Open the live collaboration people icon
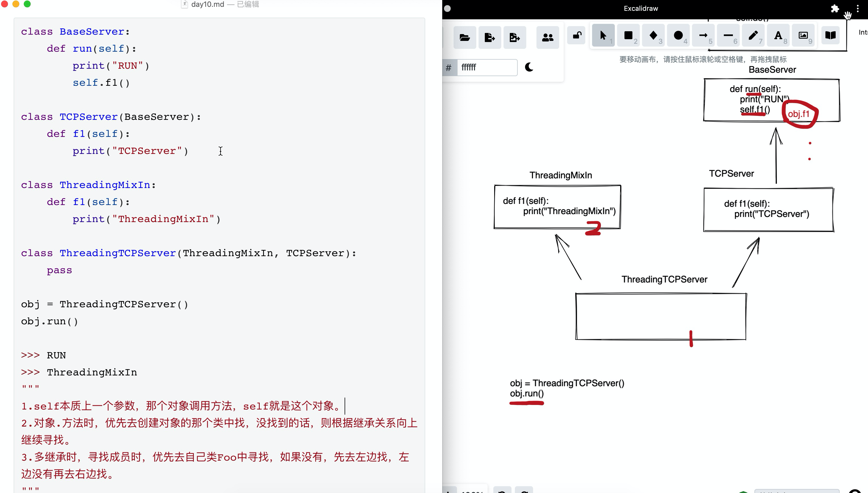The image size is (868, 493). 548,37
